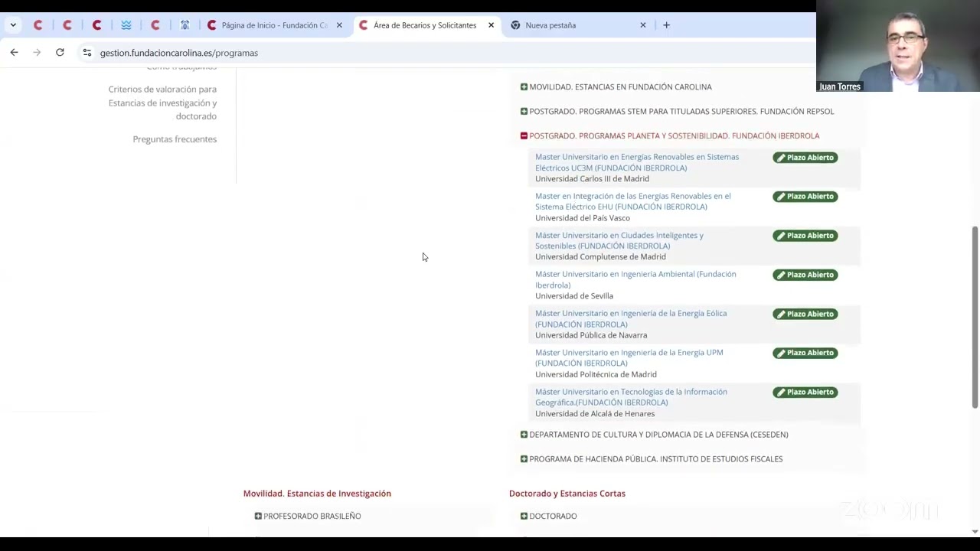The width and height of the screenshot is (980, 551).
Task: Click the scrollbar down arrow
Action: click(x=975, y=531)
